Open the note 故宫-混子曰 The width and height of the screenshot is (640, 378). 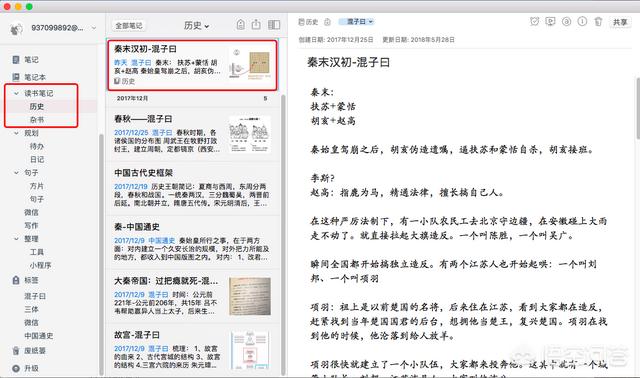click(192, 350)
